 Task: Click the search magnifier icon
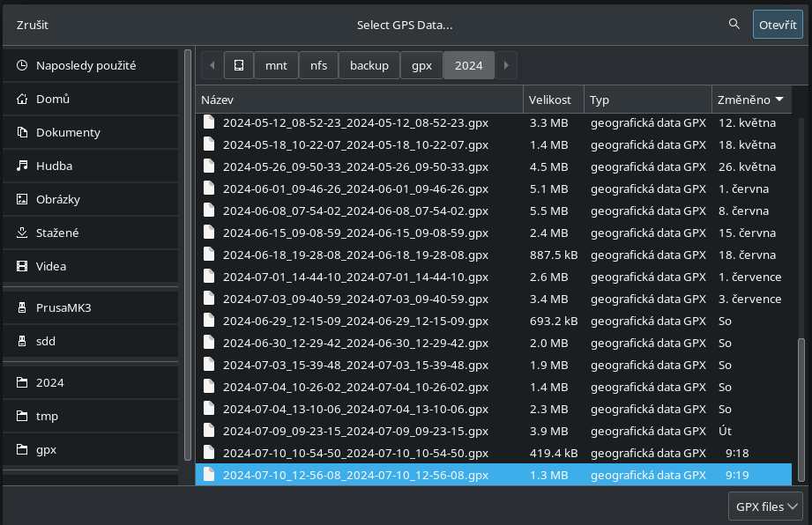[x=734, y=25]
